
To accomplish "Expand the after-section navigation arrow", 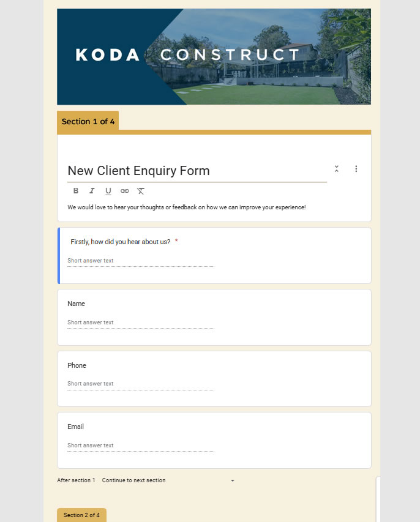I will click(x=233, y=480).
